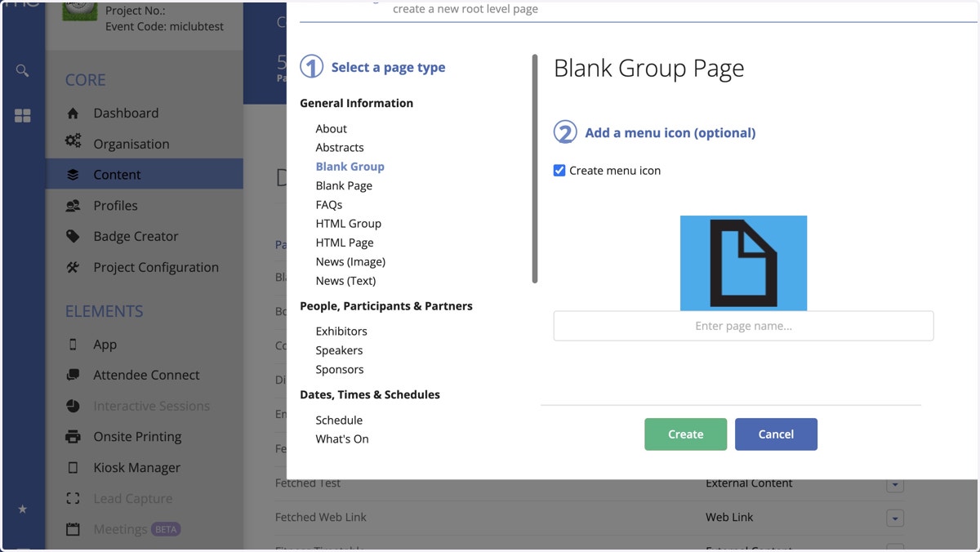Choose Blank Page type
The width and height of the screenshot is (980, 552).
tap(344, 185)
